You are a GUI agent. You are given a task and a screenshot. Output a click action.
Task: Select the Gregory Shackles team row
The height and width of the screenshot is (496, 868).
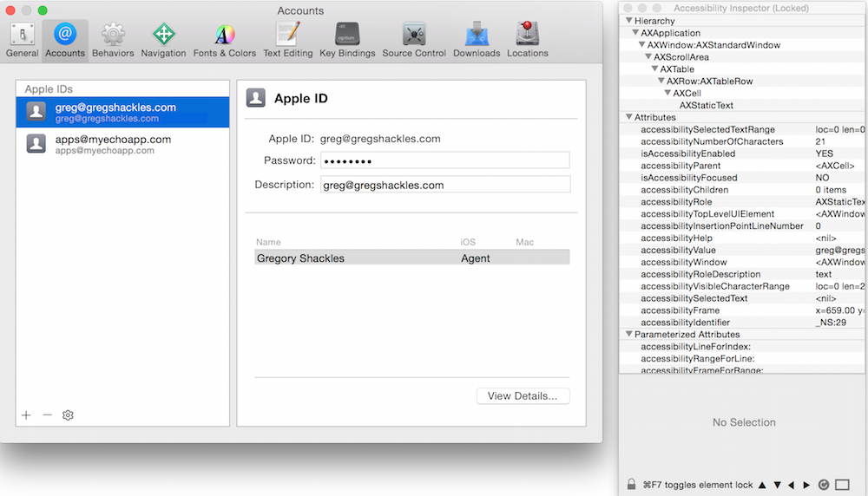(x=411, y=258)
